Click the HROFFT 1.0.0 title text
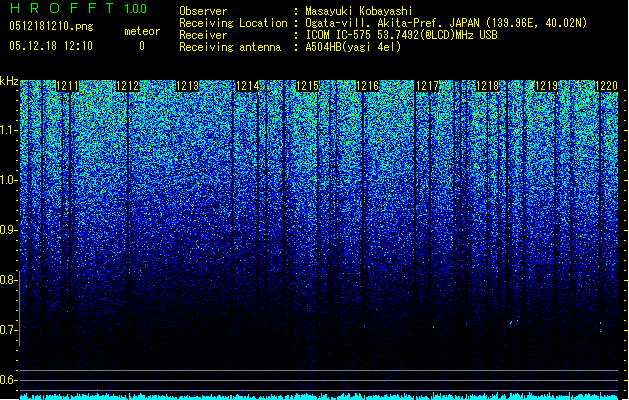 [78, 8]
